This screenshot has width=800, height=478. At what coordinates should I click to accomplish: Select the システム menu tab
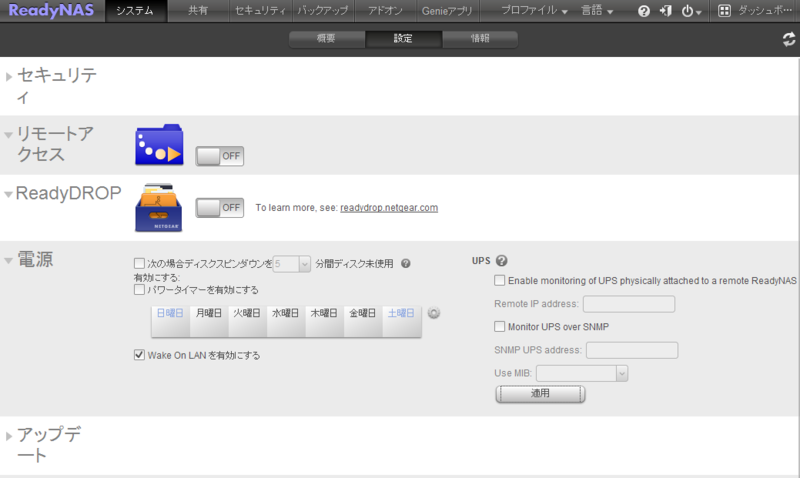(x=135, y=11)
